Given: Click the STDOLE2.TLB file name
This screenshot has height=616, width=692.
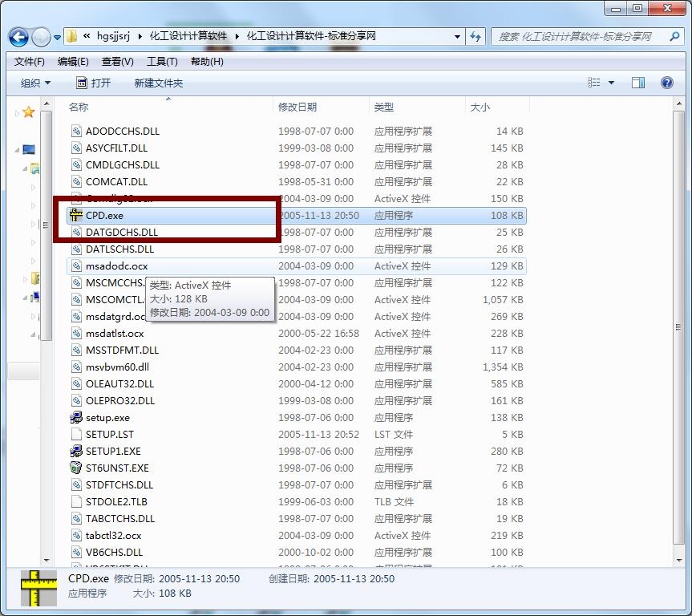Looking at the screenshot, I should (x=116, y=501).
